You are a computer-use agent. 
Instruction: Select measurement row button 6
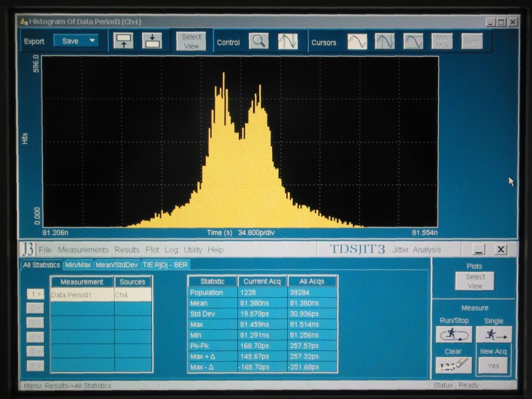(36, 366)
